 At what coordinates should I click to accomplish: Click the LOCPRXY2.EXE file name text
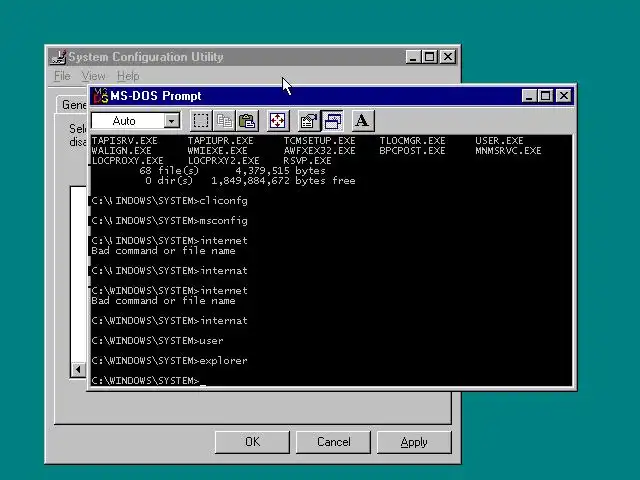(223, 161)
